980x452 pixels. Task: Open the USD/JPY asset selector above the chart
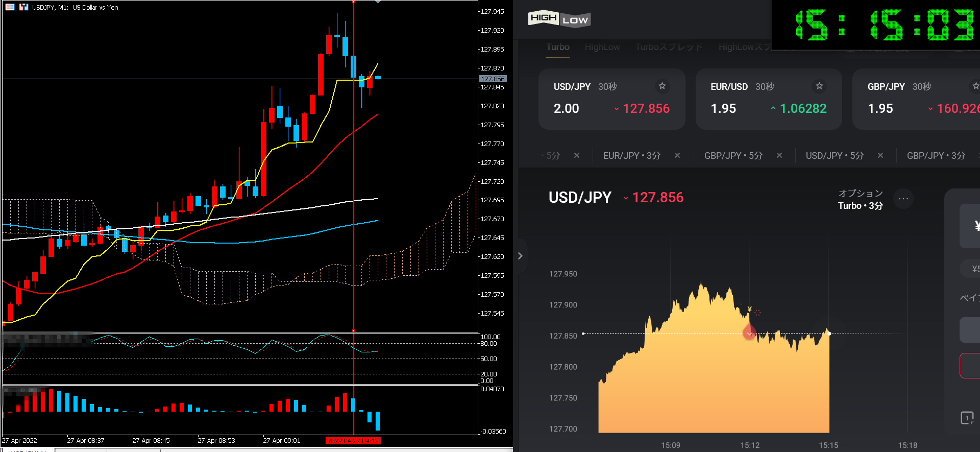click(x=580, y=198)
